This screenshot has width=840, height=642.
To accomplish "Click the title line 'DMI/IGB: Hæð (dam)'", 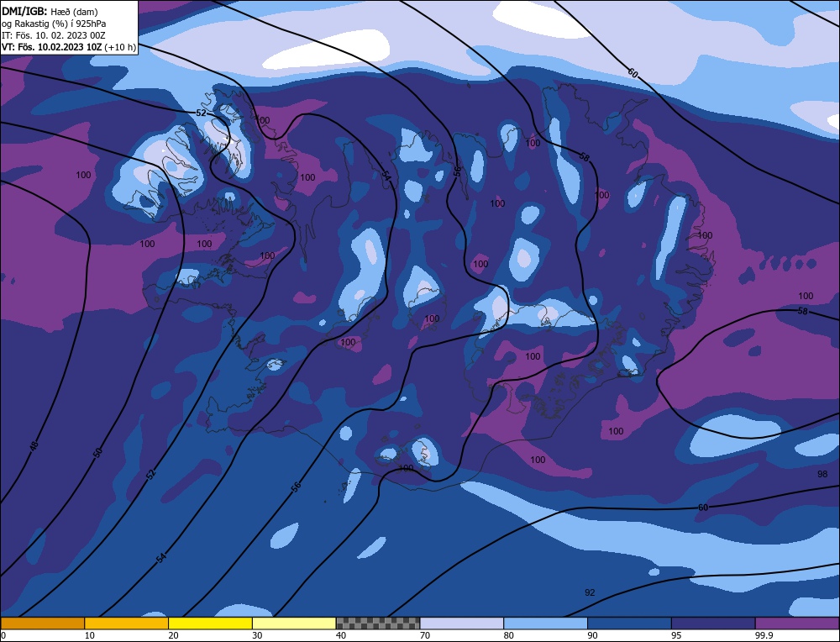I will (x=50, y=11).
